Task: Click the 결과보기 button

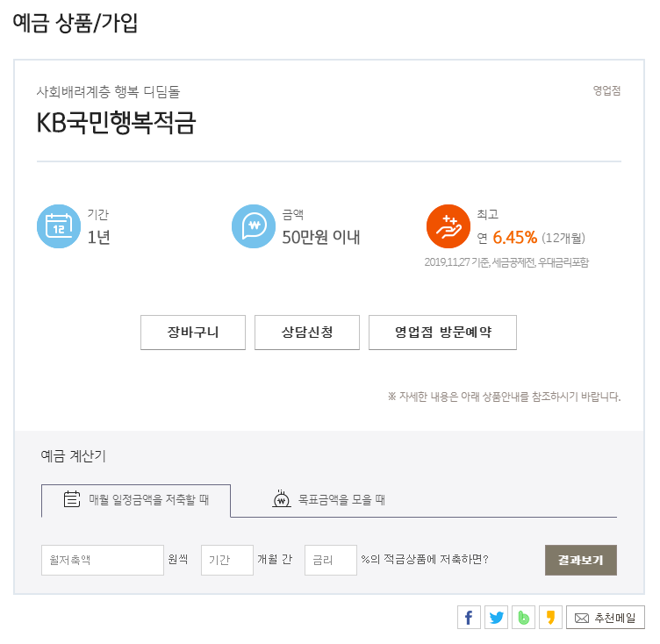Action: click(x=581, y=560)
